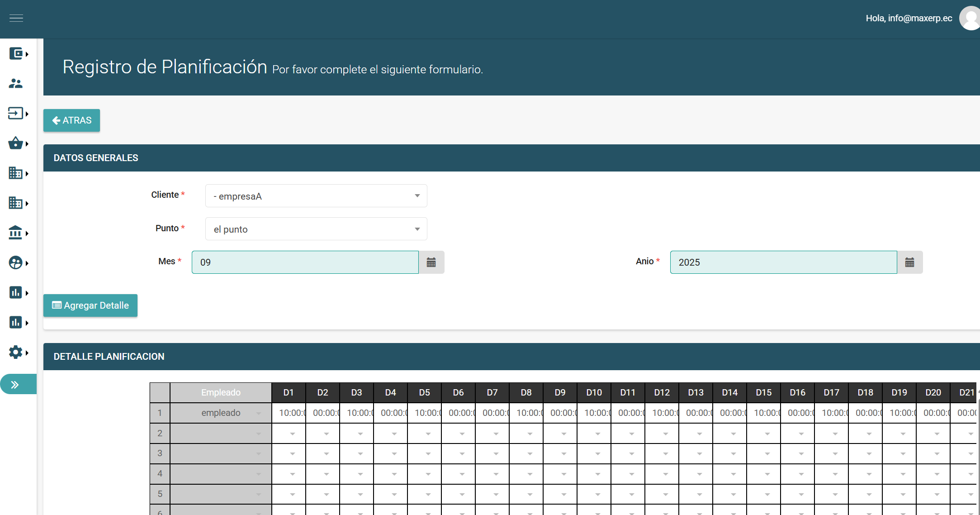Screen dimensions: 980x515
Task: Expand sidebar with double chevron button
Action: tap(16, 385)
